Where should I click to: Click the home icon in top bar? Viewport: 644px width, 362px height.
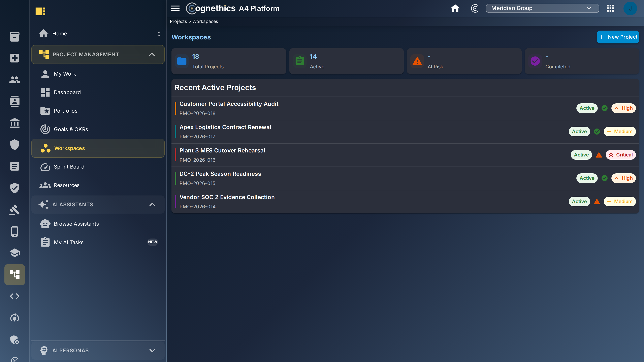point(455,8)
